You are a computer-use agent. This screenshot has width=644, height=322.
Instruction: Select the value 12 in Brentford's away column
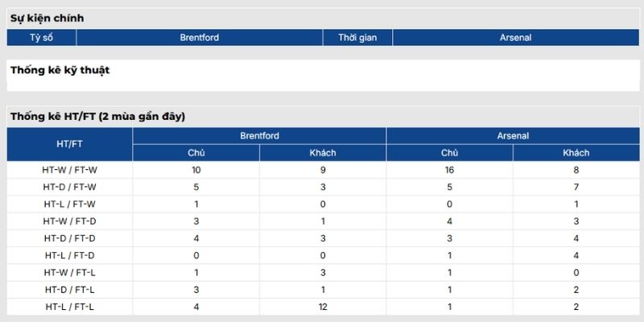[x=323, y=306]
